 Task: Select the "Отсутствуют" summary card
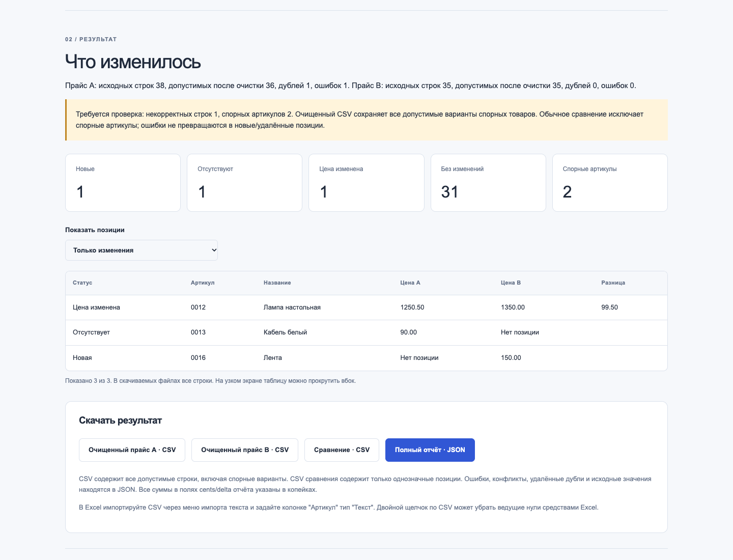click(244, 183)
